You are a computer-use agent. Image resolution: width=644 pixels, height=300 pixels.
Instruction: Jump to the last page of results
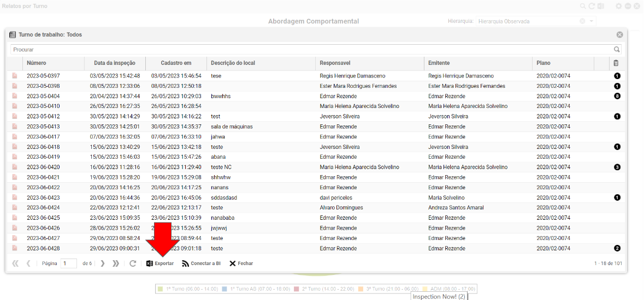pyautogui.click(x=116, y=263)
